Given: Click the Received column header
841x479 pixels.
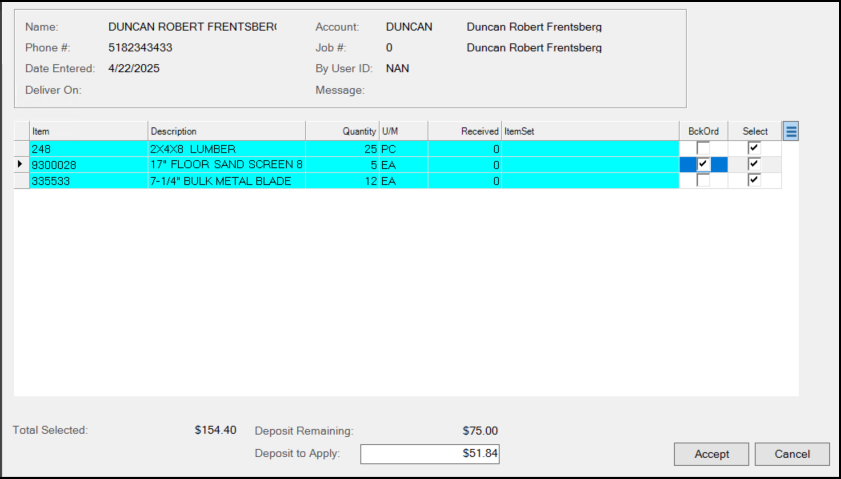Looking at the screenshot, I should (465, 131).
